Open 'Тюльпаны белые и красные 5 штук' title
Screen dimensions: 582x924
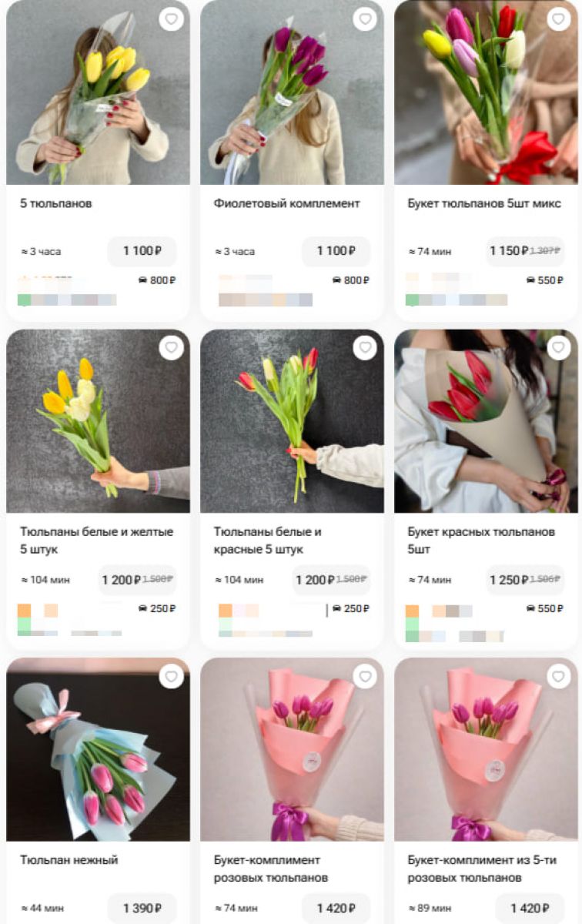(x=268, y=541)
